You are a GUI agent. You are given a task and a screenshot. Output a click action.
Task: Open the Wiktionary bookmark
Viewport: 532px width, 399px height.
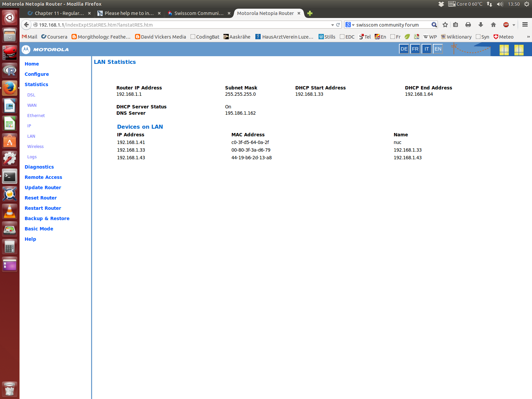click(456, 37)
